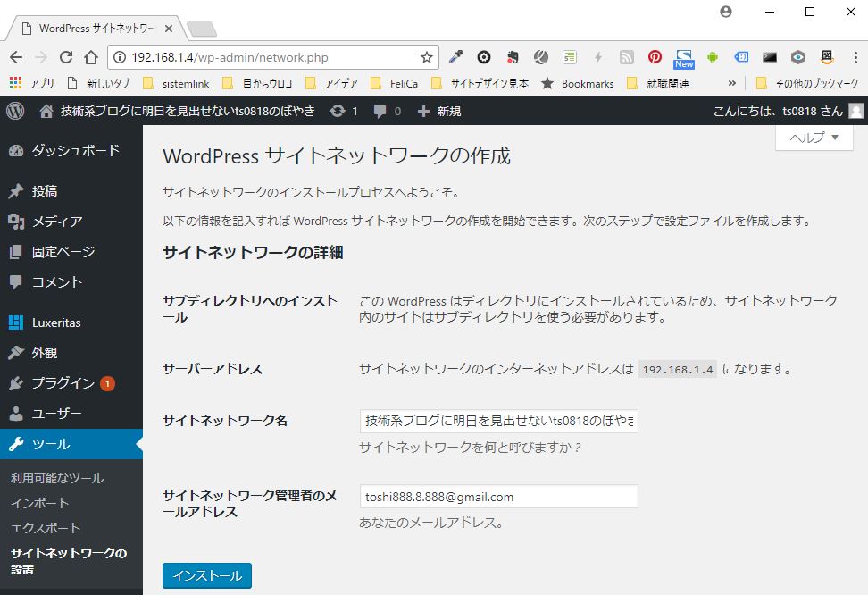
Task: Click the Pinterest extension icon
Action: [655, 57]
